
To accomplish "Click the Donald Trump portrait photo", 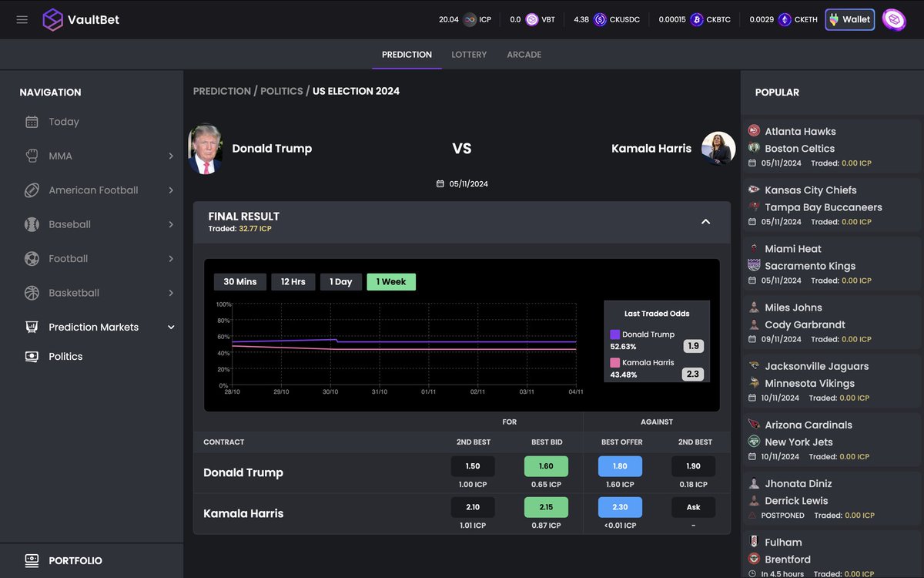I will click(205, 149).
